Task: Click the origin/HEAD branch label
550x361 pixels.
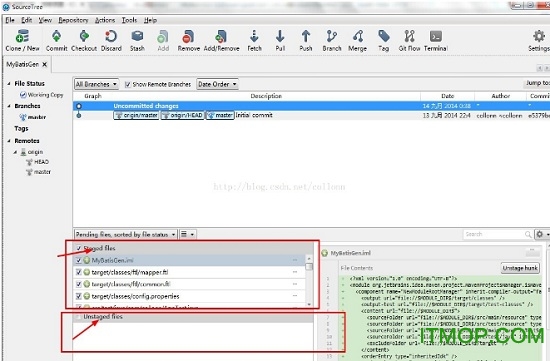Action: [182, 115]
